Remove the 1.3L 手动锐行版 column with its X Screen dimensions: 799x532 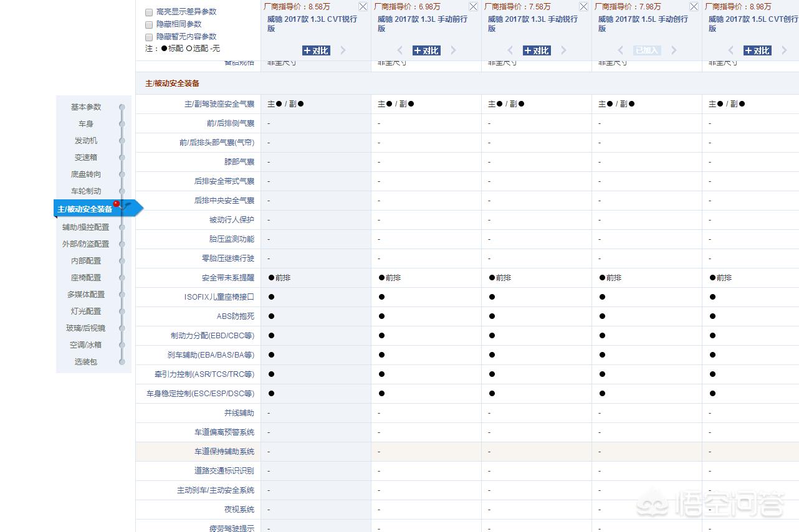[x=583, y=7]
